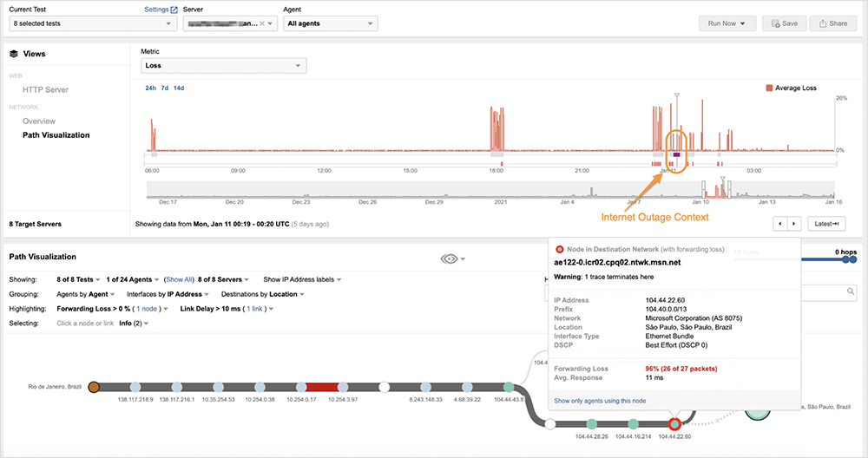The image size is (868, 458).
Task: Switch to the HTTP Server view
Action: click(x=45, y=89)
